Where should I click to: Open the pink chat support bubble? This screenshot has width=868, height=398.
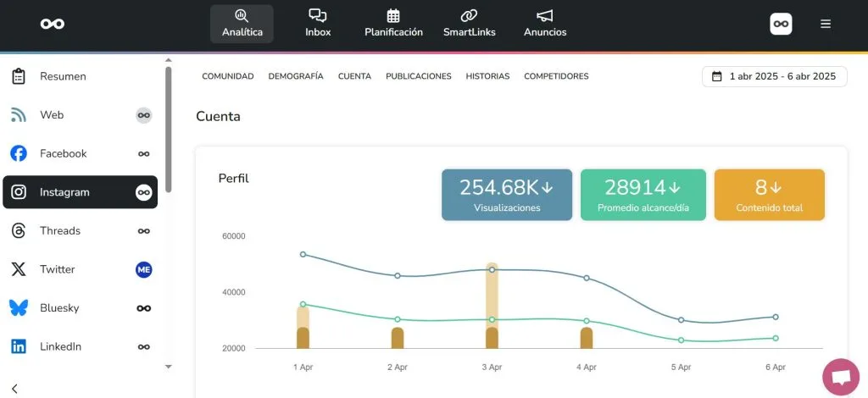pyautogui.click(x=841, y=377)
